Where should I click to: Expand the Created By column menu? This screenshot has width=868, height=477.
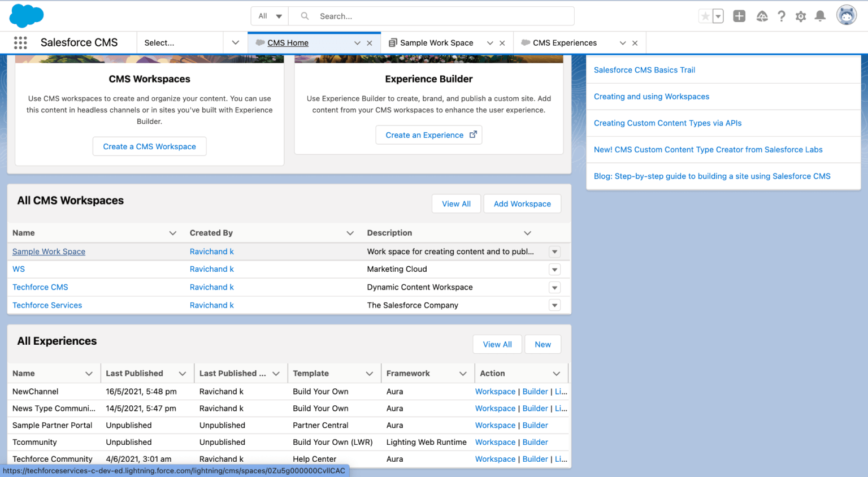click(350, 233)
